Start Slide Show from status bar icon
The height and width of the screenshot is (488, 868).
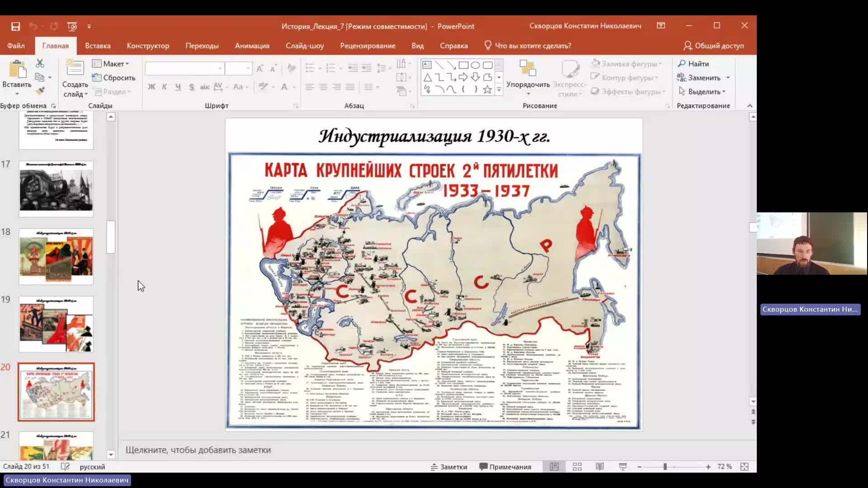pos(623,467)
